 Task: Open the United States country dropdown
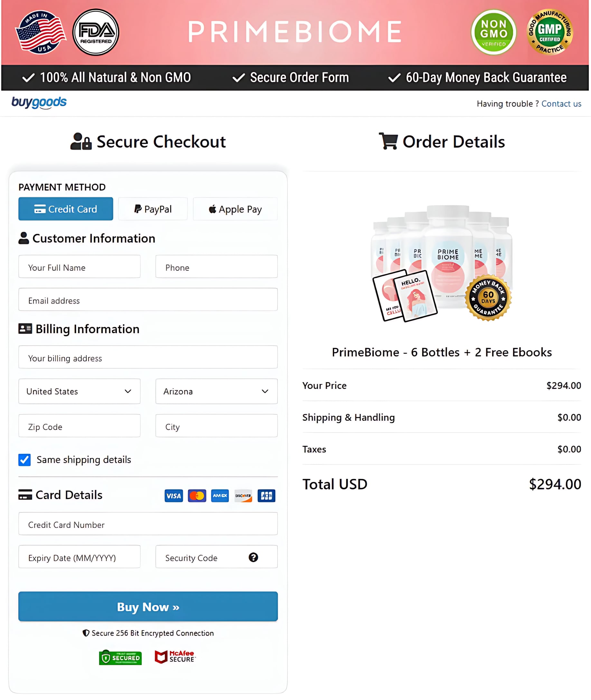[x=79, y=391]
